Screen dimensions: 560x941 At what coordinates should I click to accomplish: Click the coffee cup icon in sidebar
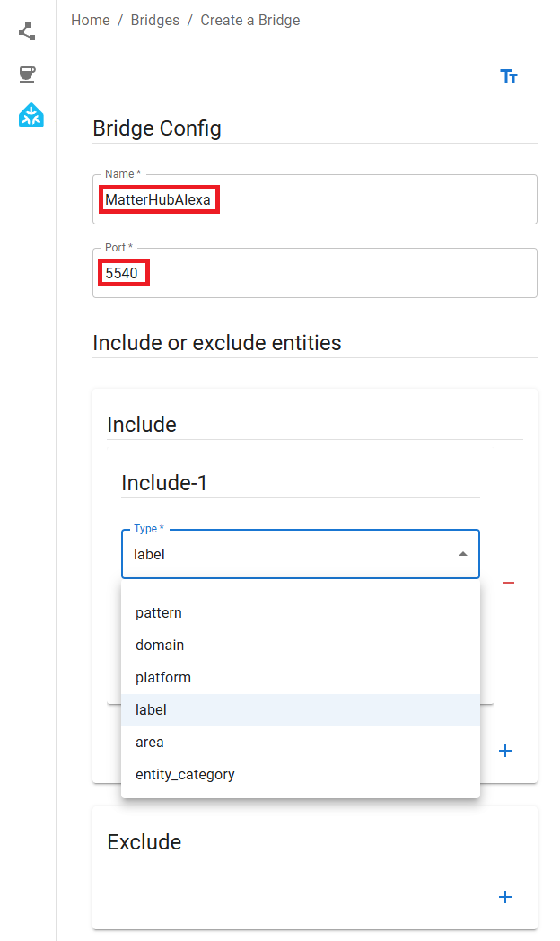pyautogui.click(x=28, y=74)
